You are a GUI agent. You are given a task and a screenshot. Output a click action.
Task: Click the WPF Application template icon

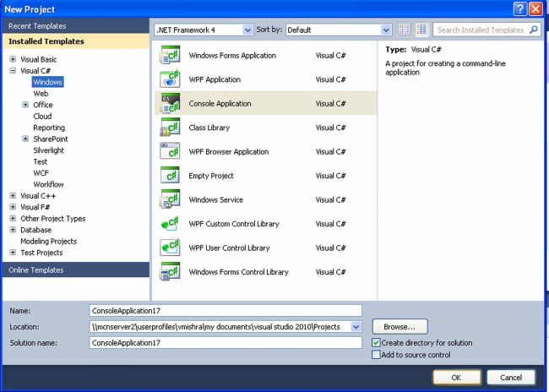coord(170,79)
